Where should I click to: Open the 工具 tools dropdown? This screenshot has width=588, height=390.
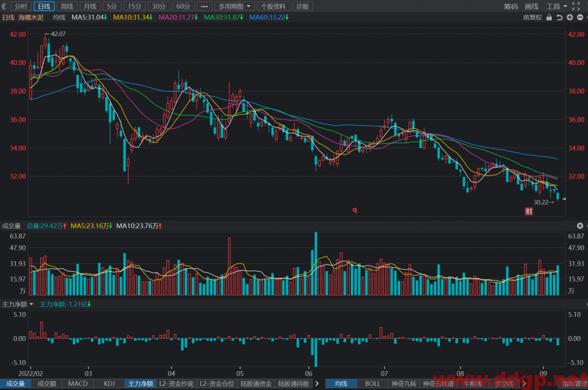pyautogui.click(x=556, y=6)
